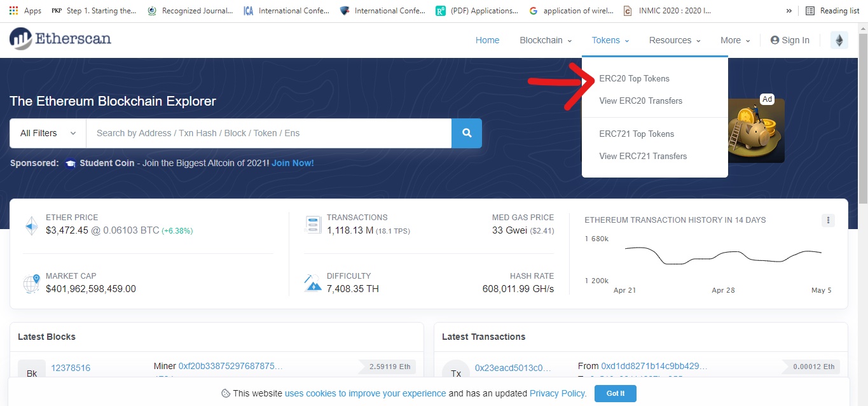Image resolution: width=868 pixels, height=406 pixels.
Task: Select ERC721 Top Tokens
Action: point(637,134)
